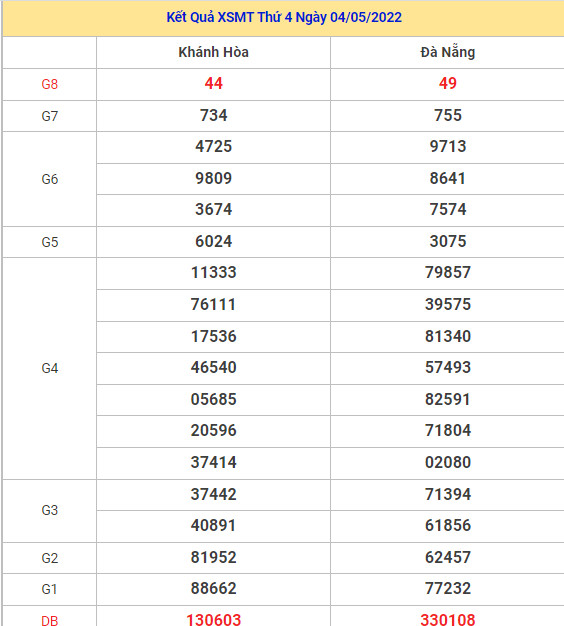
Task: Select G2 number 81952
Action: click(214, 558)
